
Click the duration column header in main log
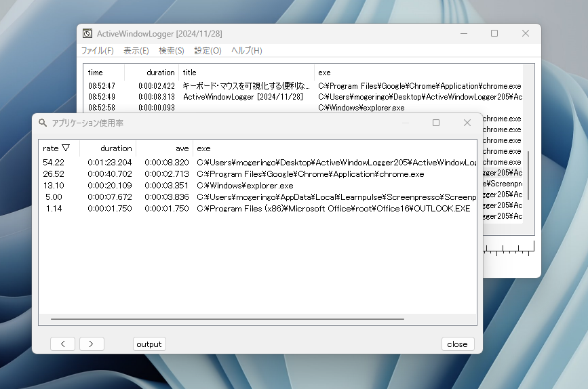151,73
